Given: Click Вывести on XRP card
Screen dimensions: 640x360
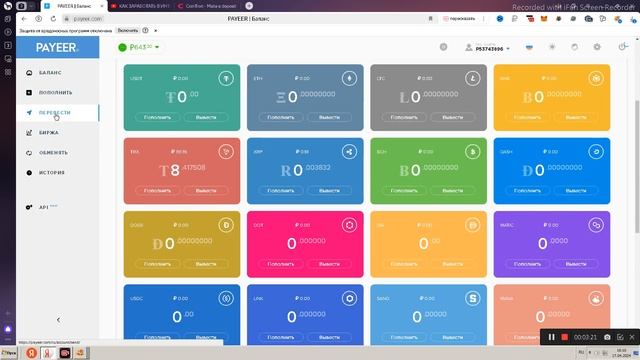Looking at the screenshot, I should click(329, 191).
